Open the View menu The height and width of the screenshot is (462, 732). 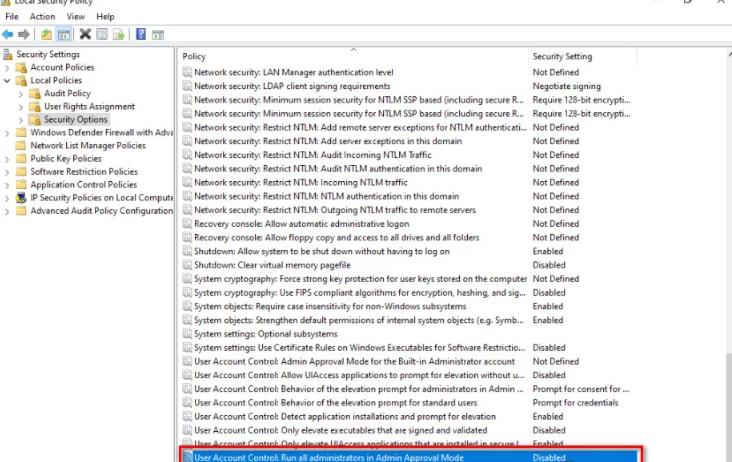coord(76,16)
